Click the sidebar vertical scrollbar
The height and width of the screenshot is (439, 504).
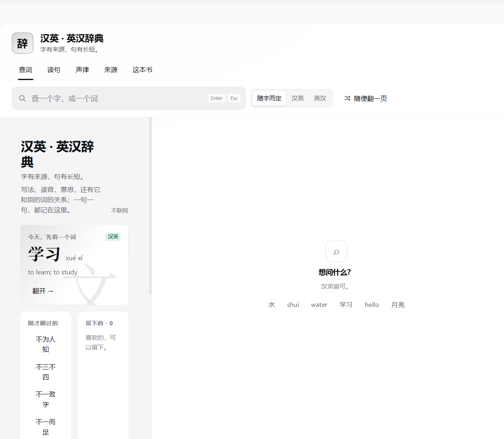pos(150,206)
